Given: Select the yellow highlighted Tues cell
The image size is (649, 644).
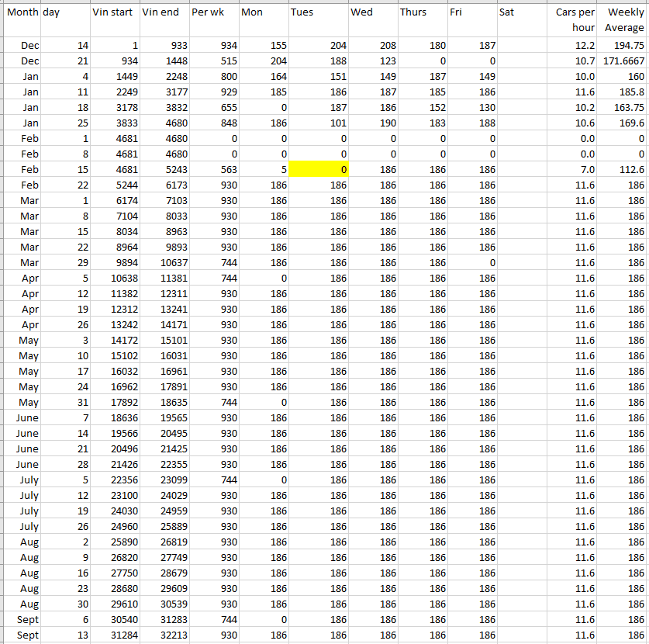Looking at the screenshot, I should click(x=318, y=169).
